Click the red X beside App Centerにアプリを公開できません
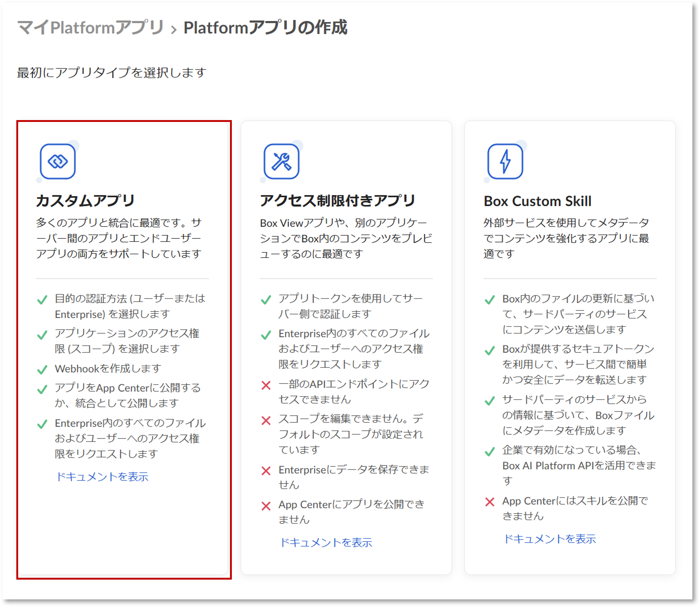 click(x=266, y=506)
